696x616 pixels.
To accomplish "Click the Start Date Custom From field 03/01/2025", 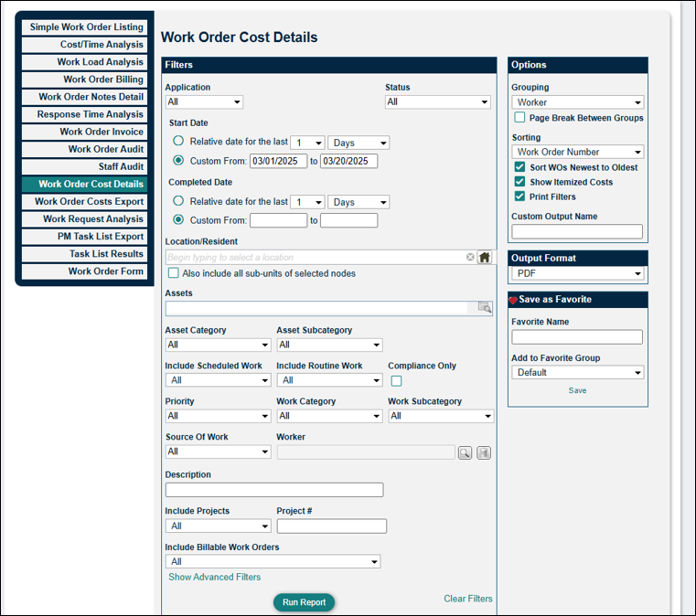I will coord(278,161).
